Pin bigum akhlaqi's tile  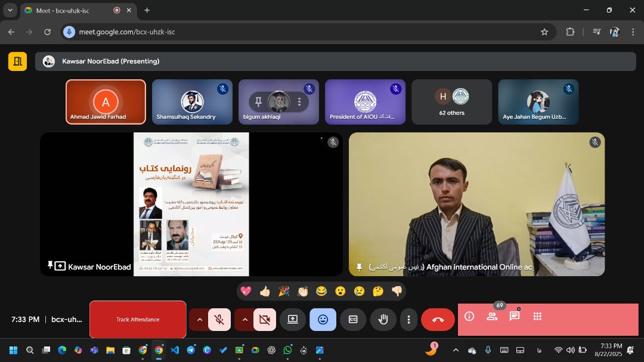coord(259,102)
